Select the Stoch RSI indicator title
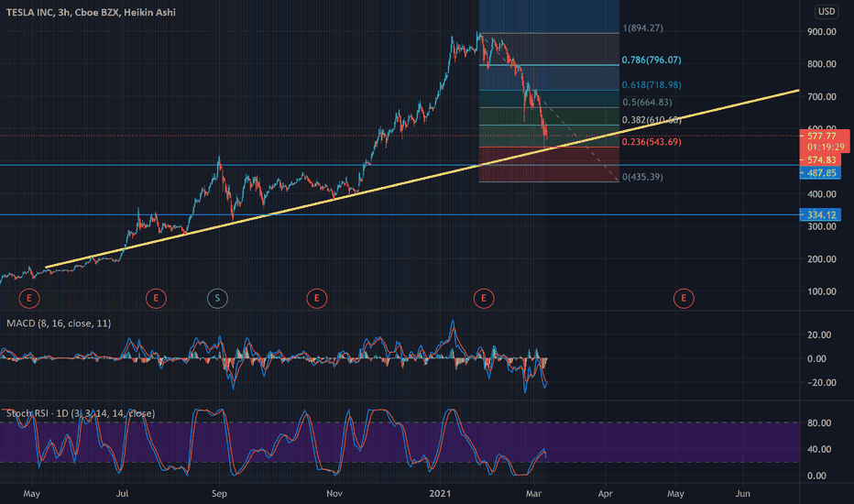 81,413
